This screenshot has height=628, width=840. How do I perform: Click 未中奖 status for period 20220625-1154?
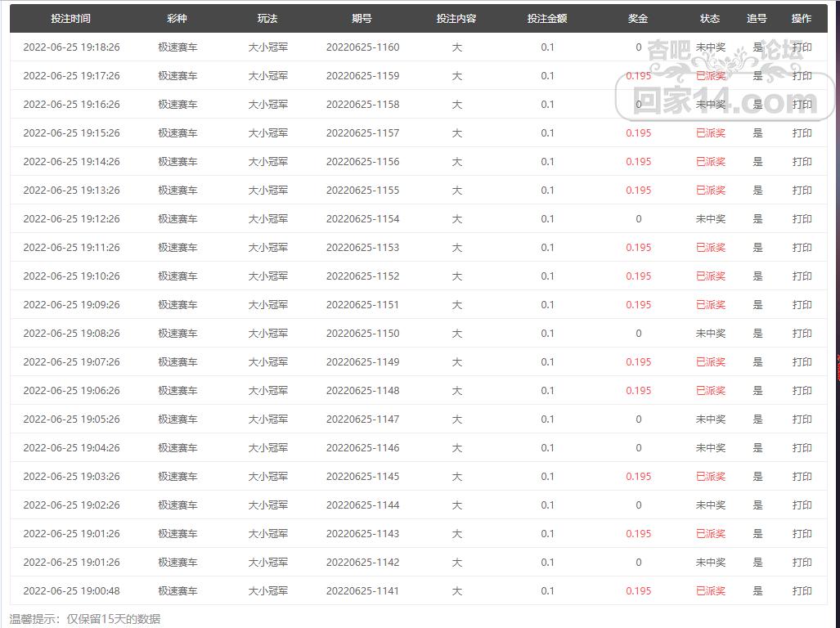[710, 219]
